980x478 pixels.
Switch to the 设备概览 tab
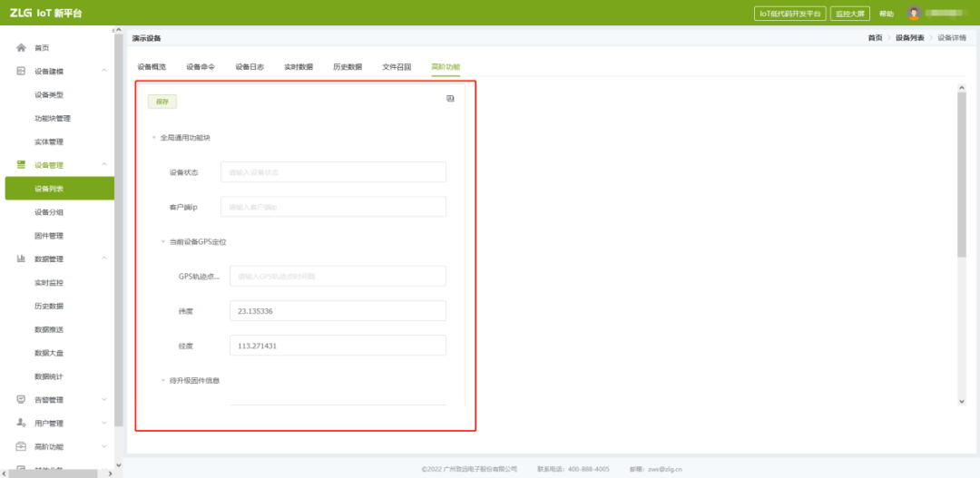click(152, 67)
